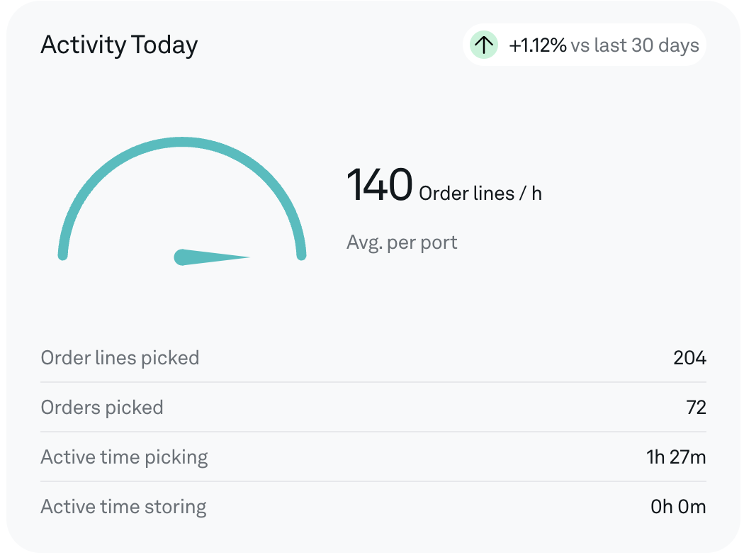744x560 pixels.
Task: Select the Active time storing label
Action: (123, 507)
